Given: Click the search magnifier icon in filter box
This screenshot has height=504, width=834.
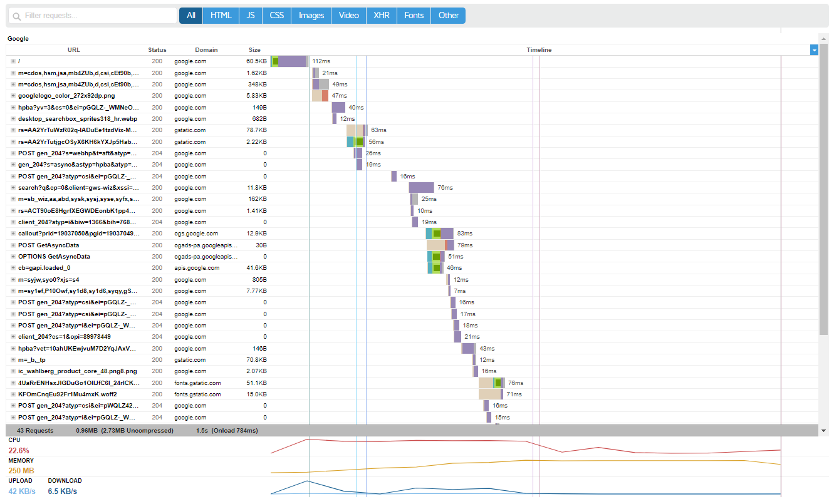Looking at the screenshot, I should coord(16,16).
